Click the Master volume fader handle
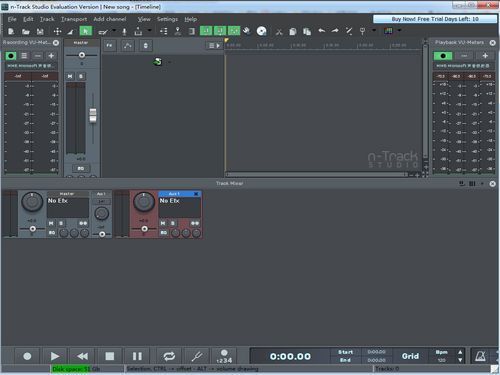This screenshot has height=375, width=500. 93,115
